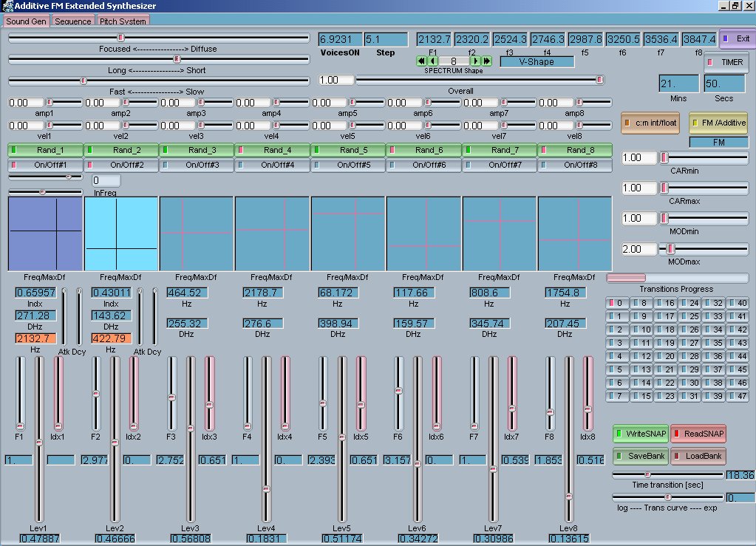Click the WriteSNAP button

pyautogui.click(x=641, y=434)
